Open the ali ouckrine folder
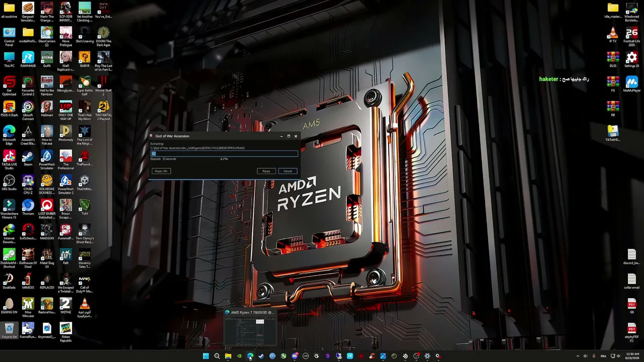644x362 pixels. pyautogui.click(x=9, y=10)
